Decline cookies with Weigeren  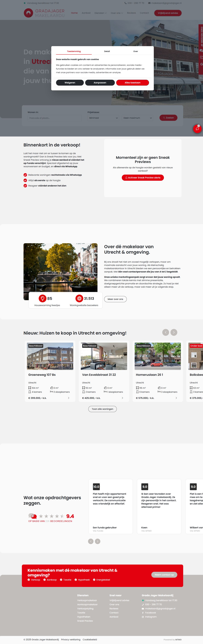tap(70, 82)
